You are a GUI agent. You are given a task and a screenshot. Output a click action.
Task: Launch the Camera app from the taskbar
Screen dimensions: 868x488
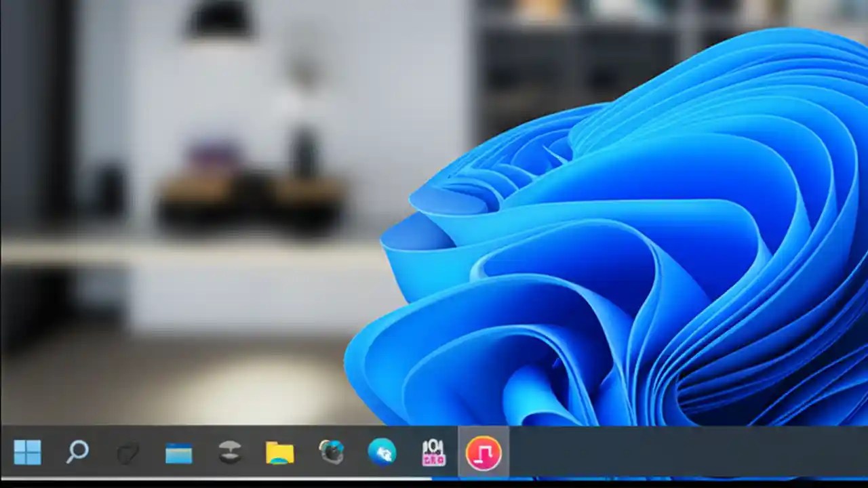(x=332, y=452)
